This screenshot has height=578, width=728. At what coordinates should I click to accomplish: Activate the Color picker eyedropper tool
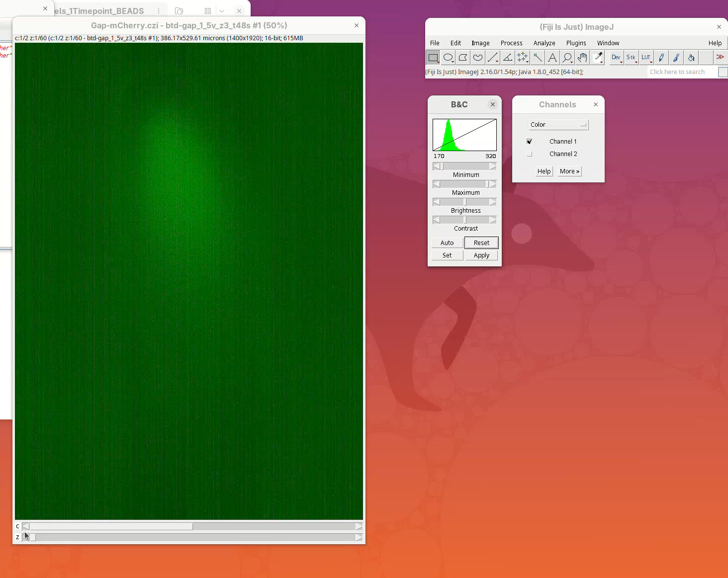pos(598,58)
